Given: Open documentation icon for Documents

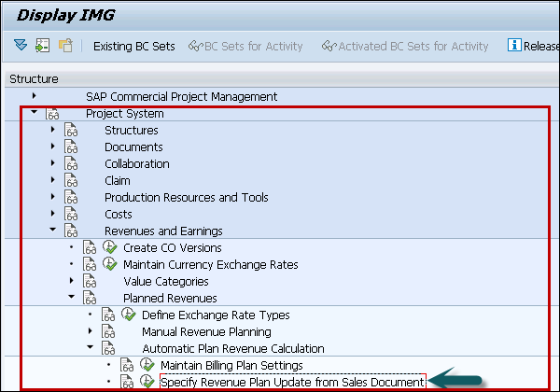Looking at the screenshot, I should point(71,147).
